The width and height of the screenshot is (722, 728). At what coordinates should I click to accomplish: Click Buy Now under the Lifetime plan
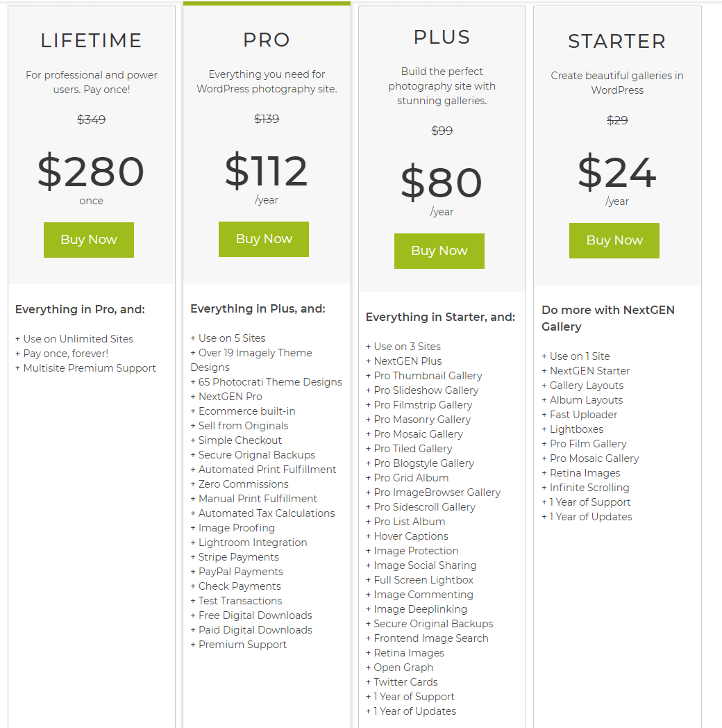point(89,240)
